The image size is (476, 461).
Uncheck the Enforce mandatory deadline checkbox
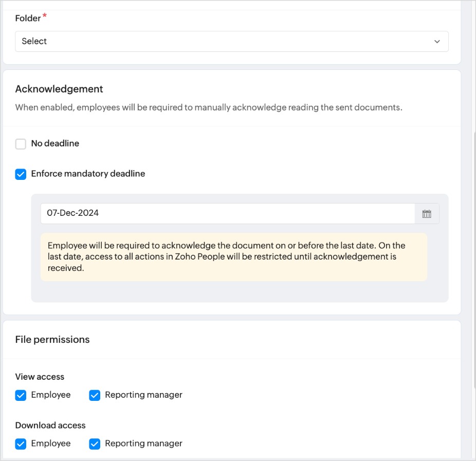click(21, 174)
